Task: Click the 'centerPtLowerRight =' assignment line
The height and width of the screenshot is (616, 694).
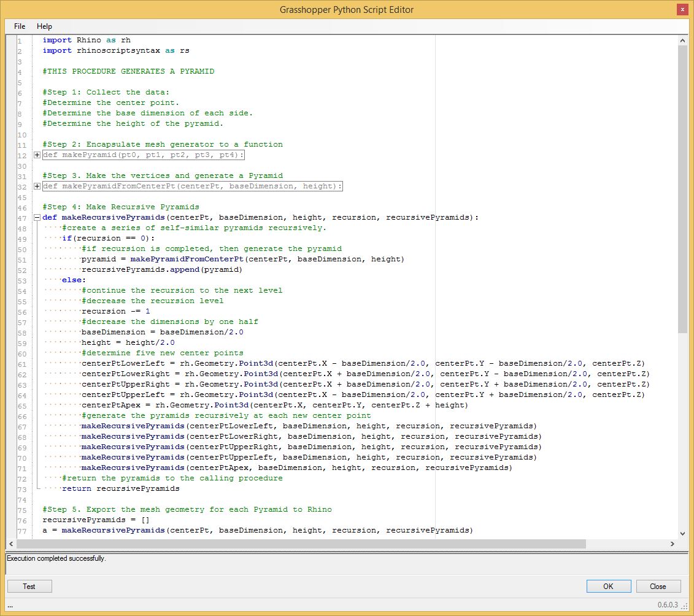Action: 366,374
